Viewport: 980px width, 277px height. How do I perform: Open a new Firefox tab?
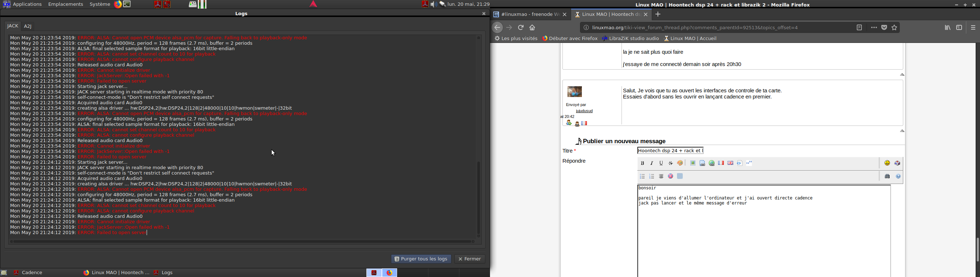pos(658,14)
